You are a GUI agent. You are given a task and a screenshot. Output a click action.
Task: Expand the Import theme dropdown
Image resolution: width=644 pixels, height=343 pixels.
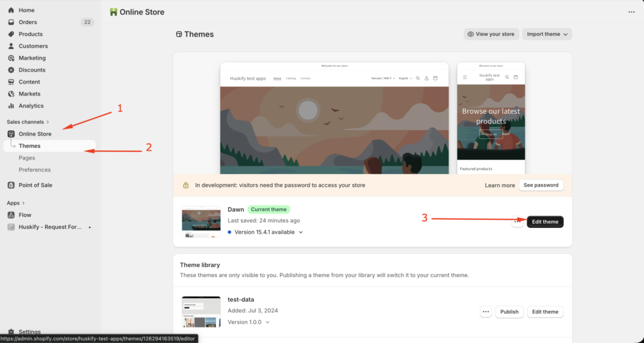pyautogui.click(x=547, y=34)
